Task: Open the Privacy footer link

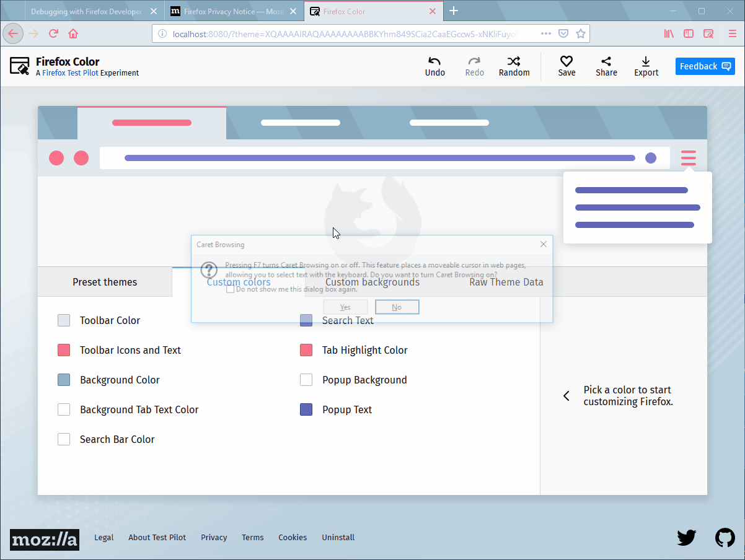Action: point(214,537)
